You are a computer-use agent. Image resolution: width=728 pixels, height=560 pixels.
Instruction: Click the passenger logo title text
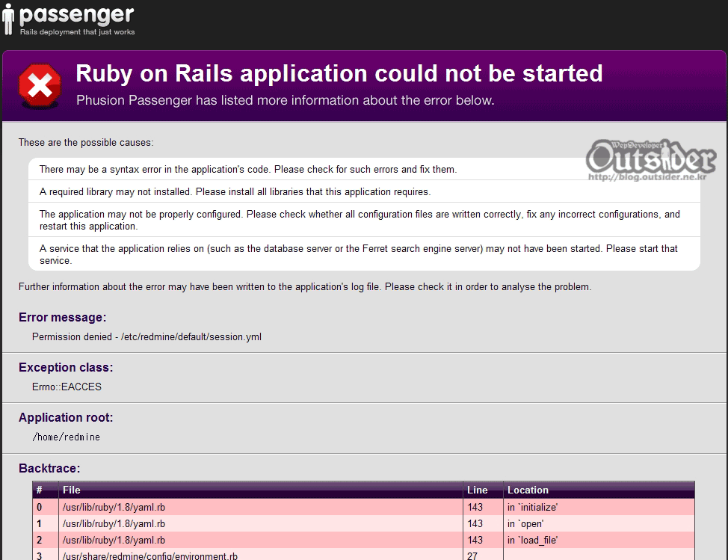(x=76, y=15)
